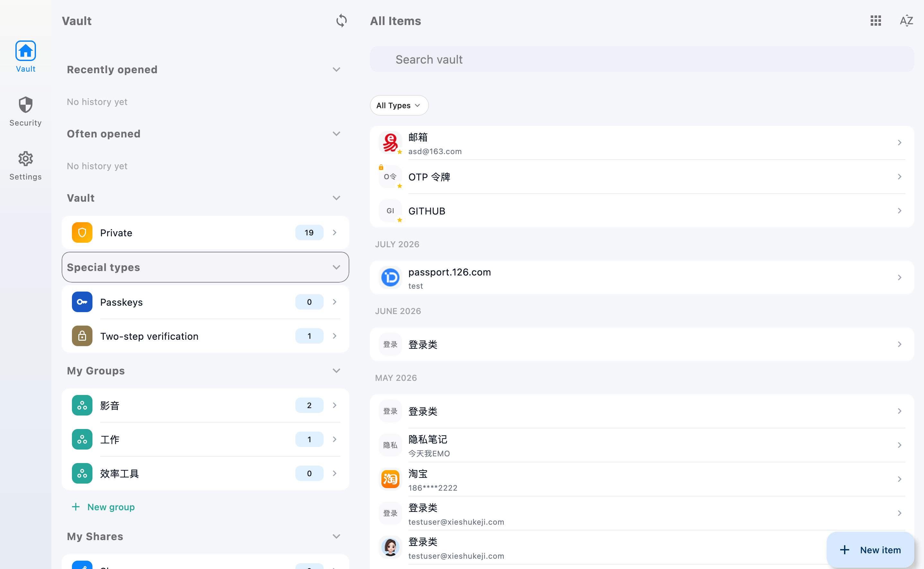
Task: Click the New group link
Action: click(x=103, y=507)
